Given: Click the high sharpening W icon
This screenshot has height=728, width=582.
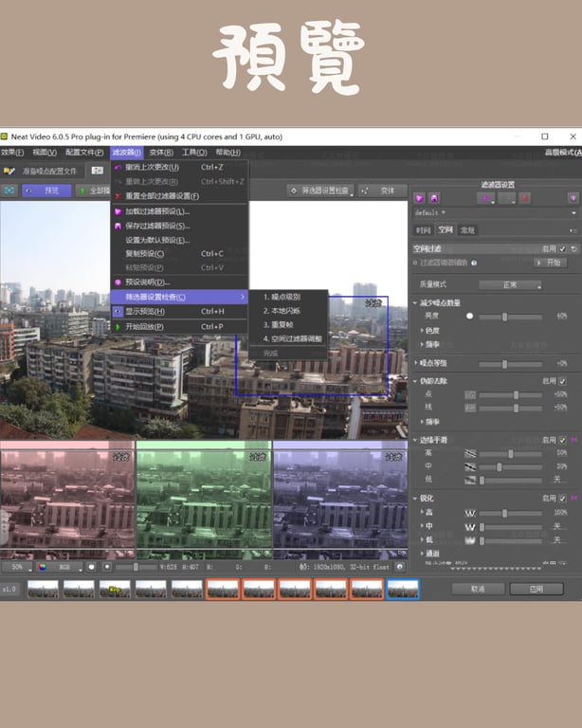Looking at the screenshot, I should click(x=470, y=513).
